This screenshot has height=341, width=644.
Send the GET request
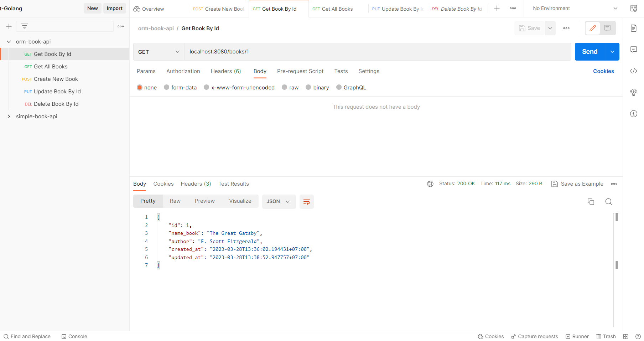590,52
